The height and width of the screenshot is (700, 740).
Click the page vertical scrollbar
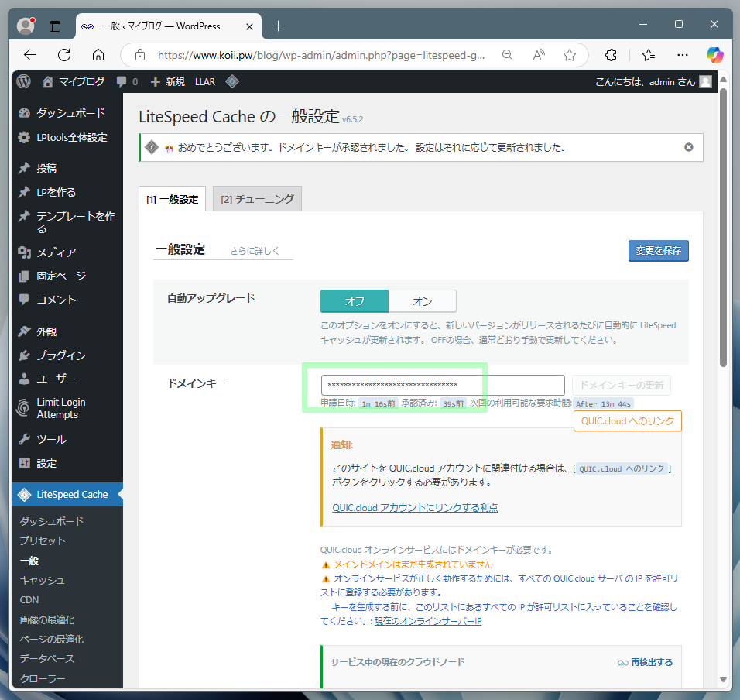tap(723, 227)
